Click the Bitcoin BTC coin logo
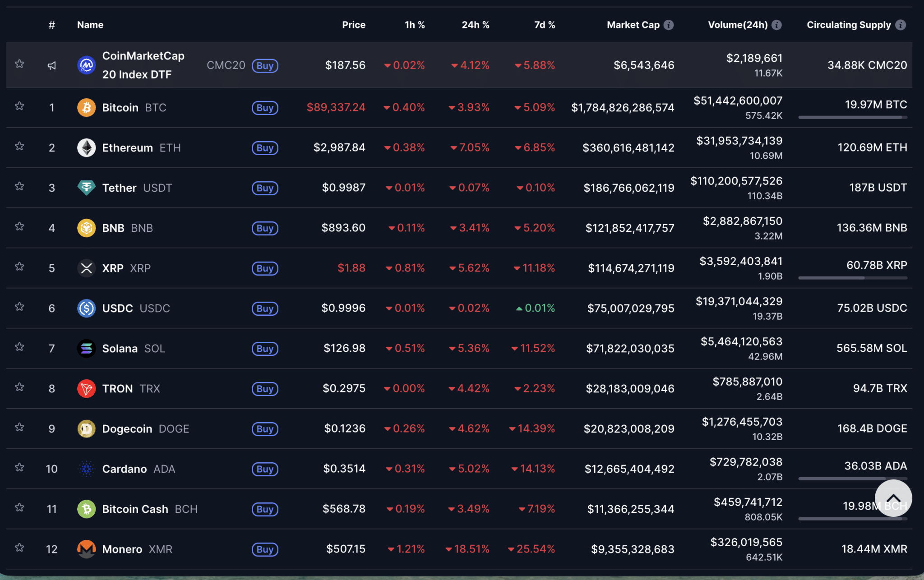 coord(86,107)
